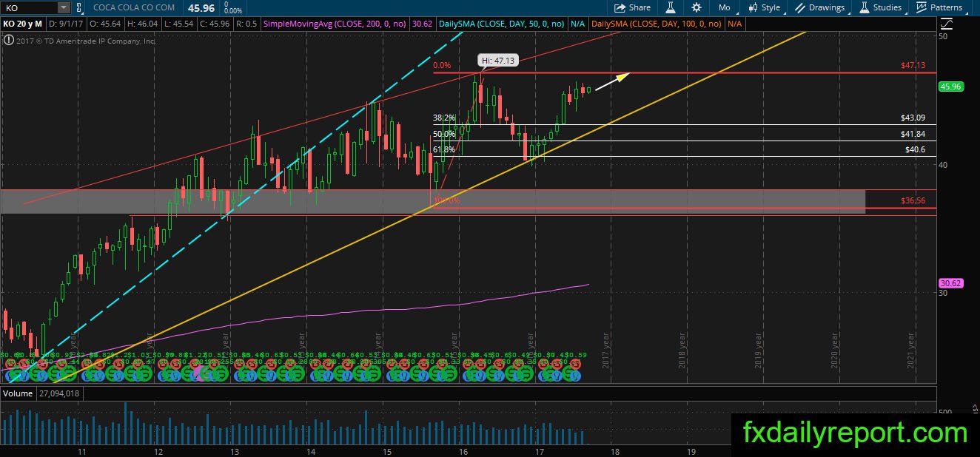Click the Volume subgraph label
Image resolution: width=980 pixels, height=457 pixels.
coord(18,394)
